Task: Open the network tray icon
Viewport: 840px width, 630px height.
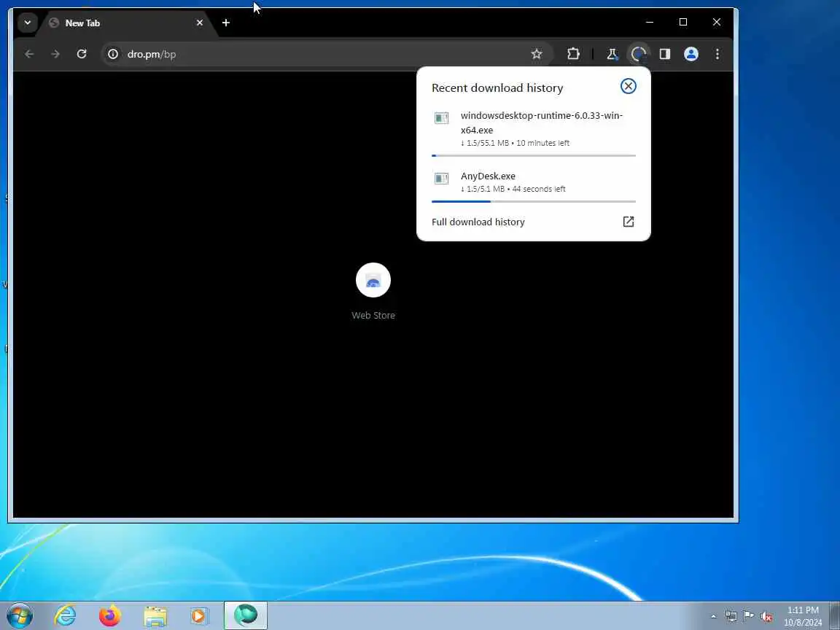Action: pyautogui.click(x=731, y=616)
